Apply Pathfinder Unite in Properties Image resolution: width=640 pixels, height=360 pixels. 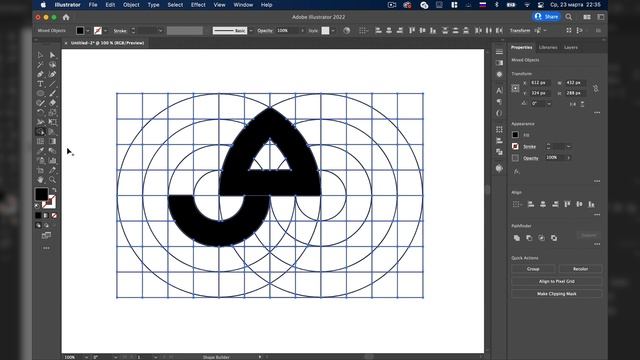517,238
